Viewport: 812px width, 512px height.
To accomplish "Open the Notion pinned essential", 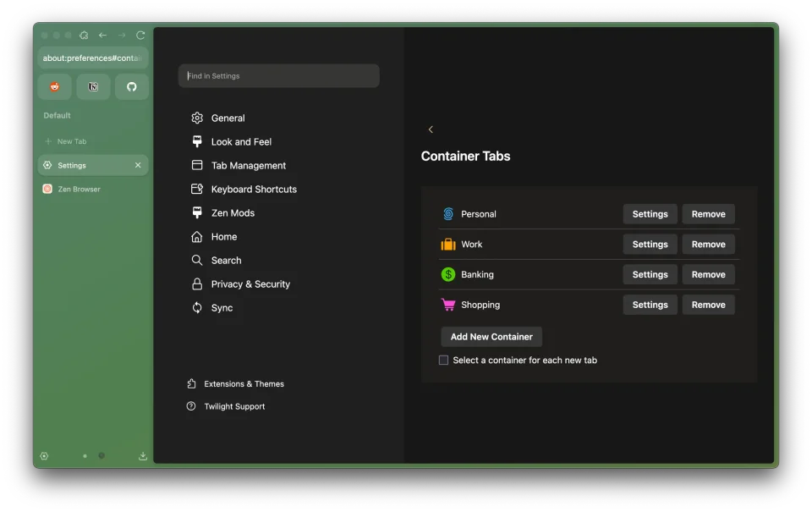I will 93,86.
